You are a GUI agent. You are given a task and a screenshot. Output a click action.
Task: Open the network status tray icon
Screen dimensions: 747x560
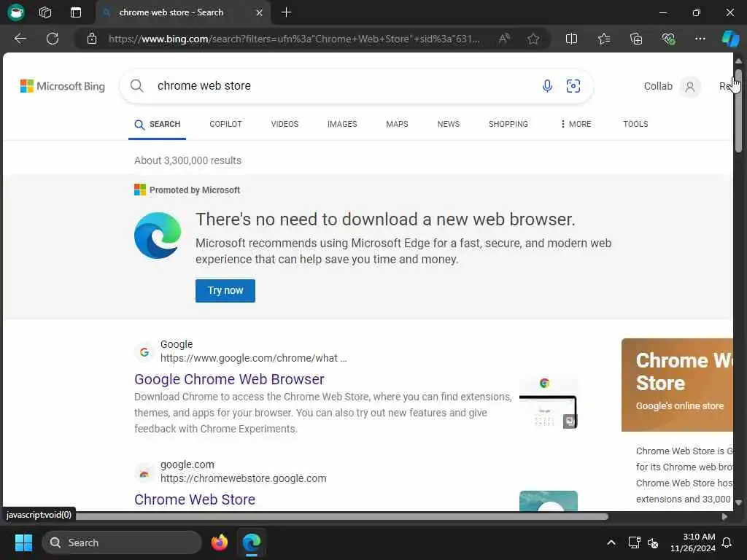point(634,542)
